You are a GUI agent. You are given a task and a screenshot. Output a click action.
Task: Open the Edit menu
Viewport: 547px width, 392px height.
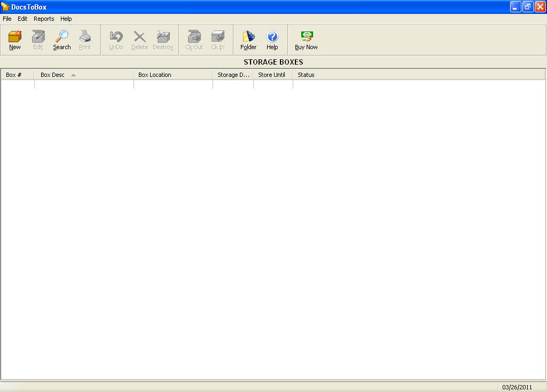22,19
